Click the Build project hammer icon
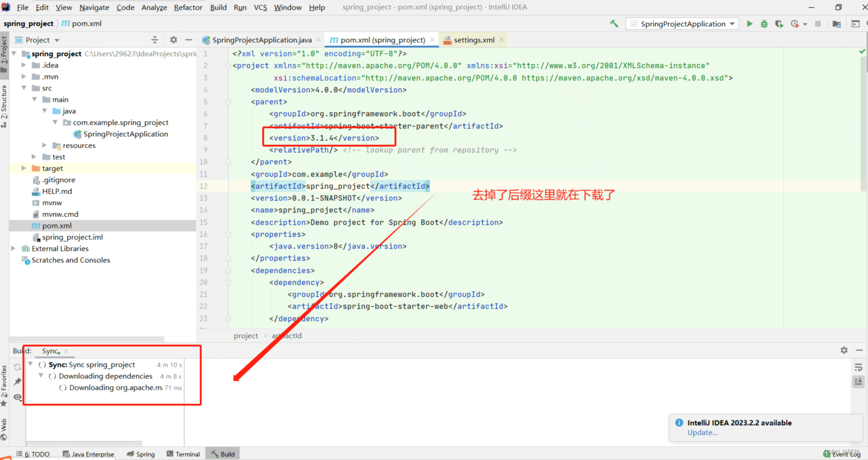Viewport: 868px width, 460px height. pyautogui.click(x=614, y=24)
